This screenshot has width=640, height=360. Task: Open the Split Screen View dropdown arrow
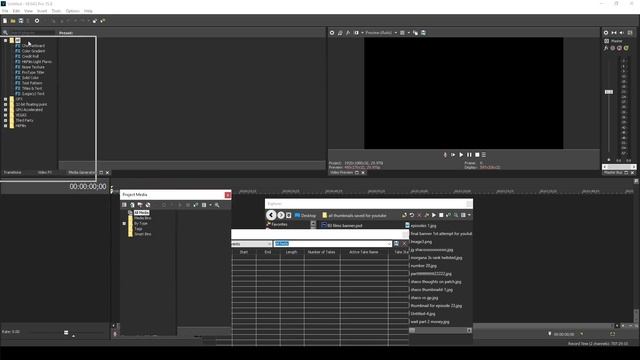[362, 33]
